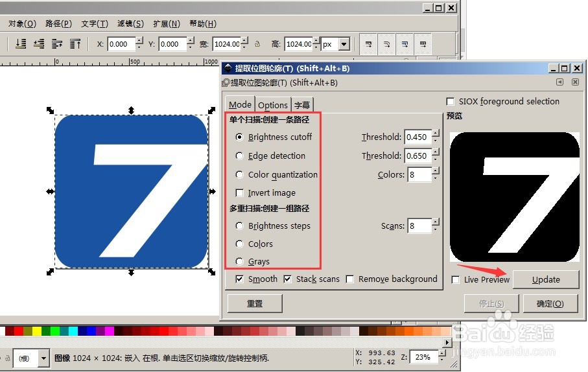588x372 pixels.
Task: Open the layer dropdown in status bar
Action: (43, 358)
